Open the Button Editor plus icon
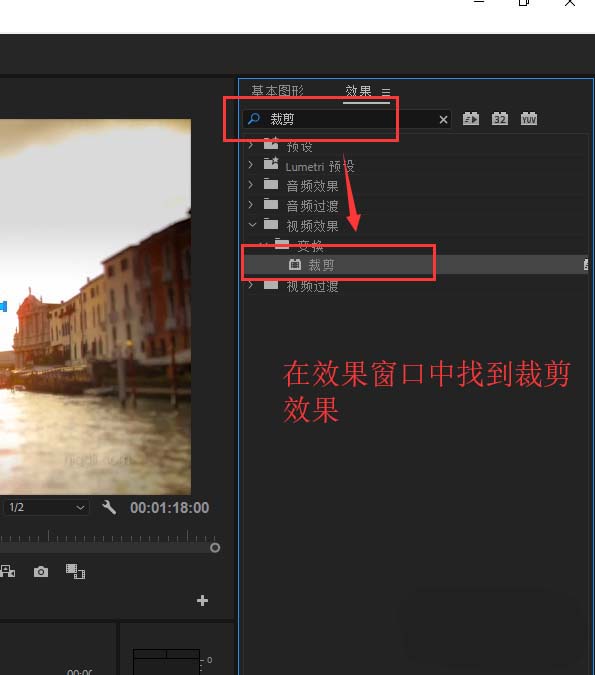Screen dimensions: 595x675 (202, 601)
